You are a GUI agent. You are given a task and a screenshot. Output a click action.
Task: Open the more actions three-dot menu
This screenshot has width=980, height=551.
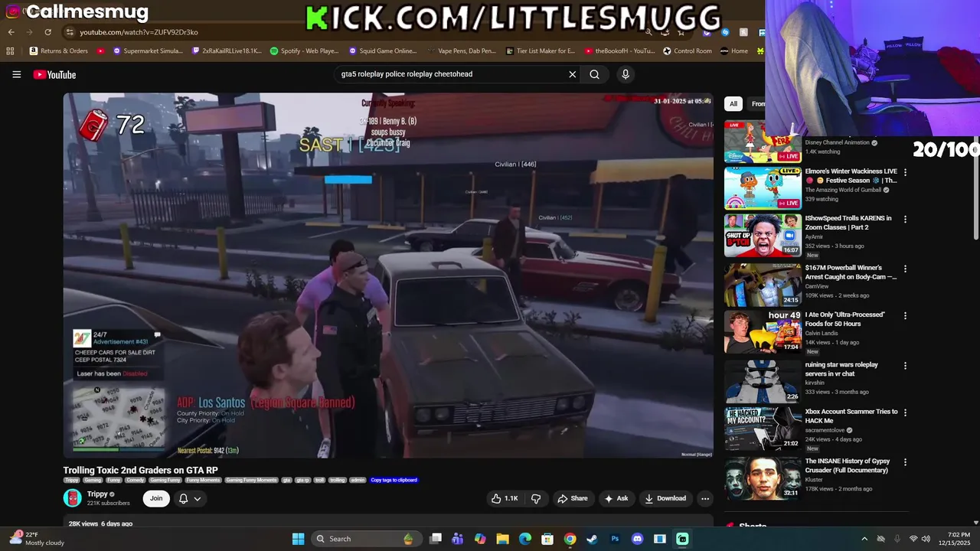point(705,498)
